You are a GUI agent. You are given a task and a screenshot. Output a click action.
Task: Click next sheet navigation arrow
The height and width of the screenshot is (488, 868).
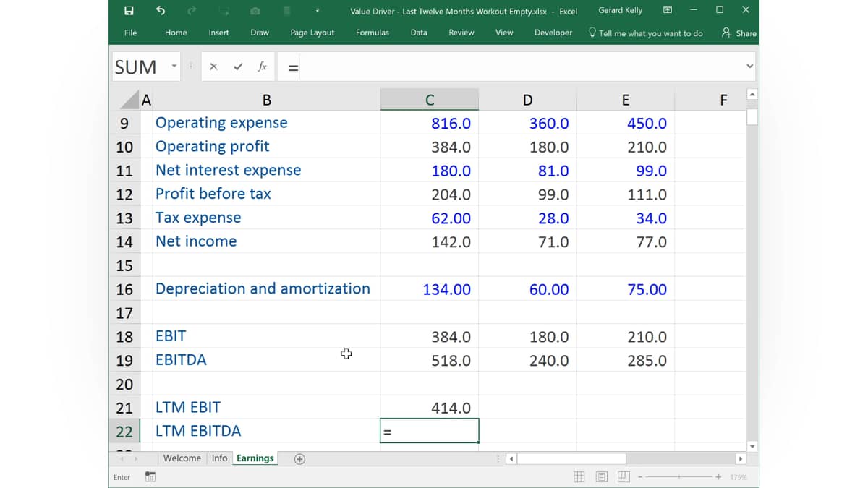135,459
